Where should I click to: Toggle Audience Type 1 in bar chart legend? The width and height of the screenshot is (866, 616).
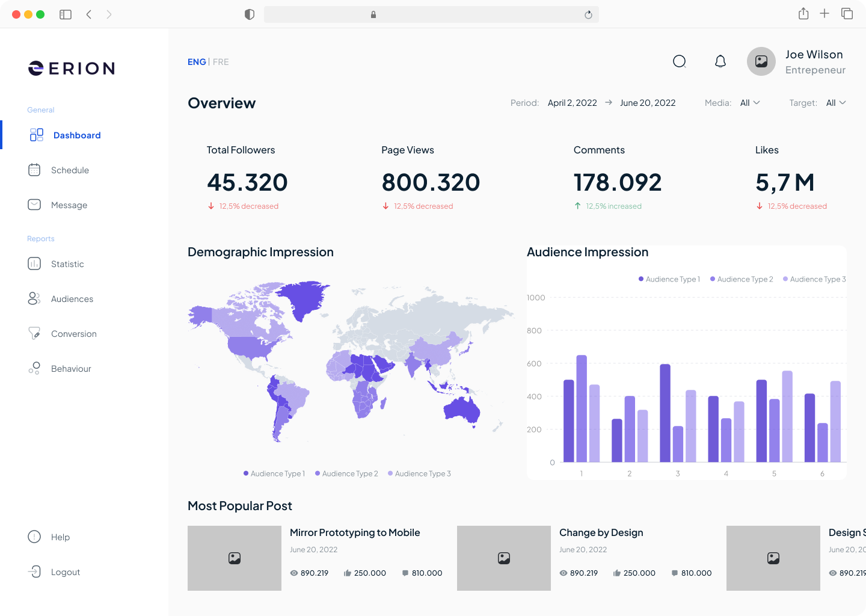point(669,279)
